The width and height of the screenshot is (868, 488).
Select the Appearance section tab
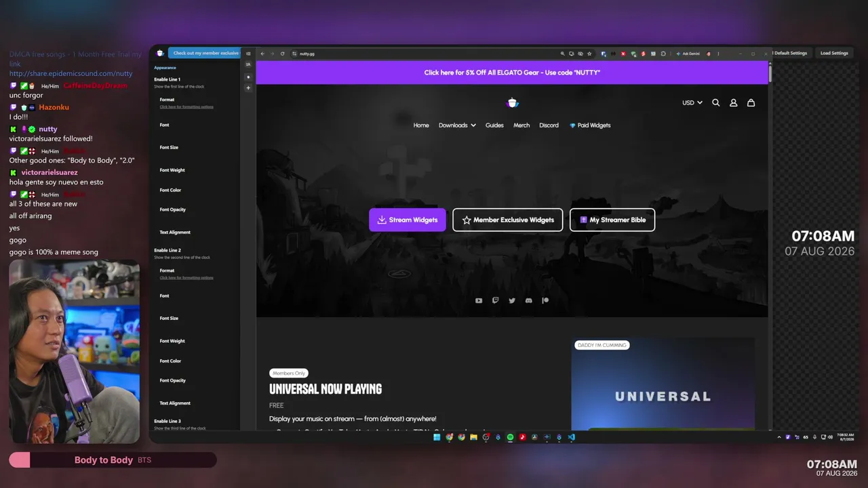[x=165, y=68]
